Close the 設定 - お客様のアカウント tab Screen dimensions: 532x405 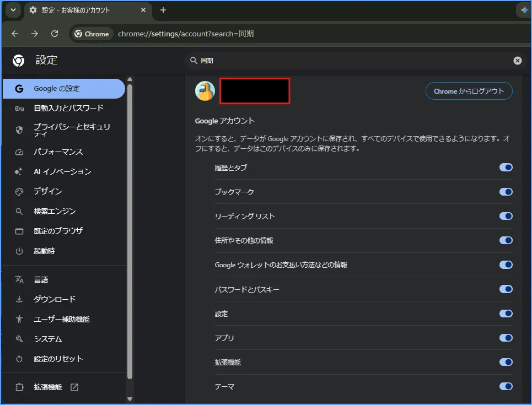tap(143, 10)
